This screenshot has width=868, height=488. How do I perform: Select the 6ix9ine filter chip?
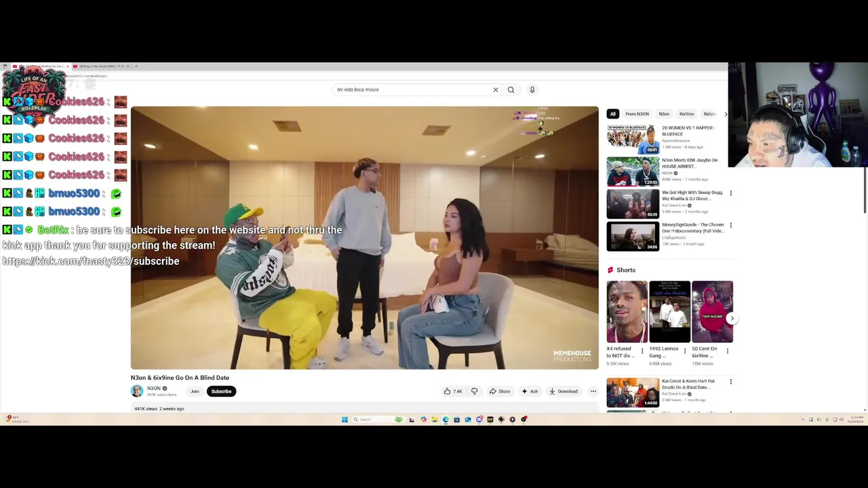pyautogui.click(x=687, y=114)
